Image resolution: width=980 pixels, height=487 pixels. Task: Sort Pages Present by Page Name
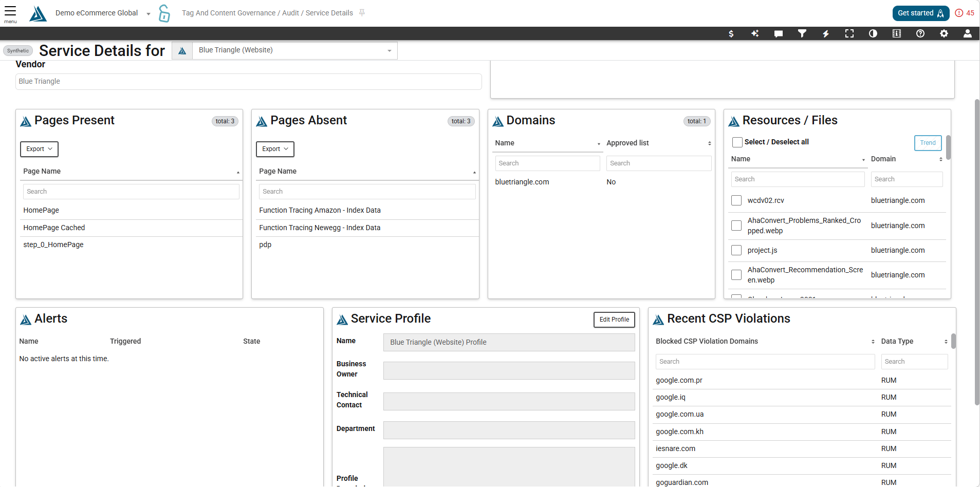(x=131, y=172)
